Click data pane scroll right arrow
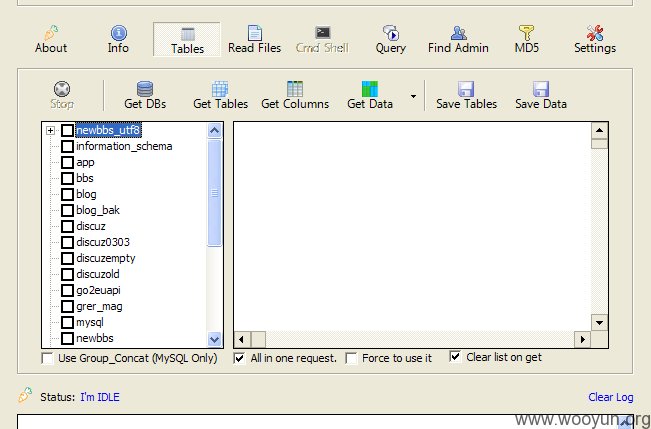 [582, 340]
